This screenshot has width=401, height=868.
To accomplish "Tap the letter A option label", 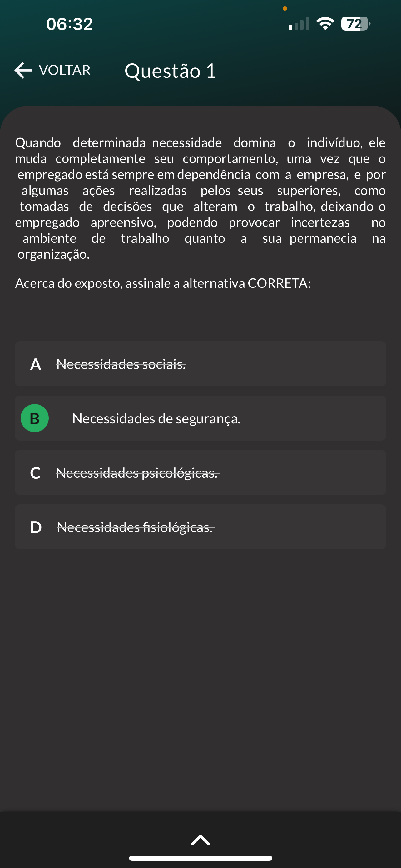I will coord(36,365).
